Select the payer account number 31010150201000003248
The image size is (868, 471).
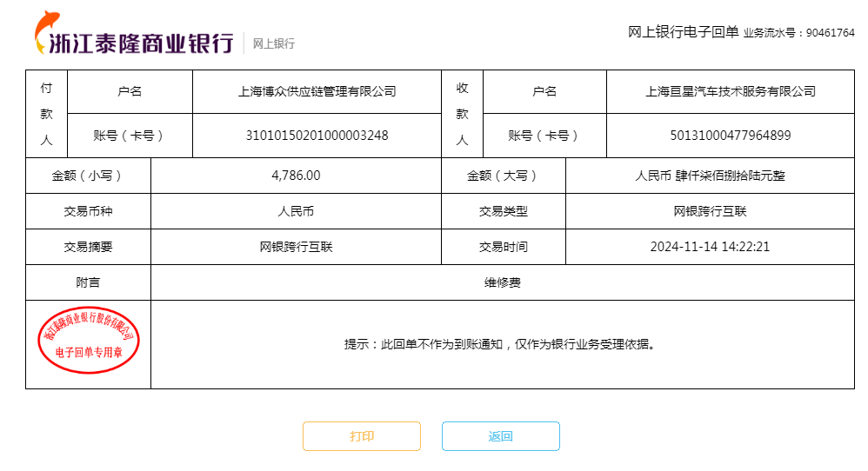317,136
